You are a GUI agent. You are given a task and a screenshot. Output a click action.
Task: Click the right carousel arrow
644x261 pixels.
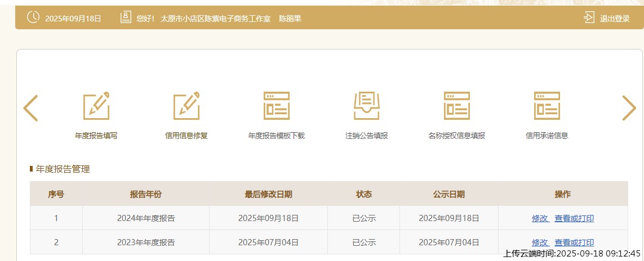point(629,108)
